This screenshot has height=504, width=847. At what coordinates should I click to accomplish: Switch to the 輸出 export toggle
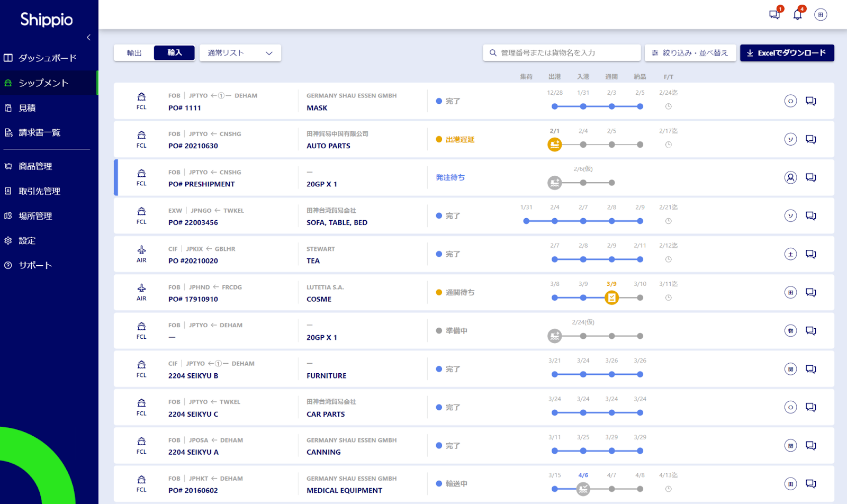(134, 53)
